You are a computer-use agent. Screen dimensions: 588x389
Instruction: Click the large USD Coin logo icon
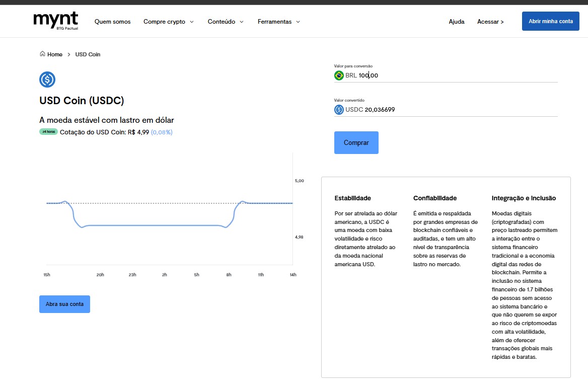coord(47,80)
